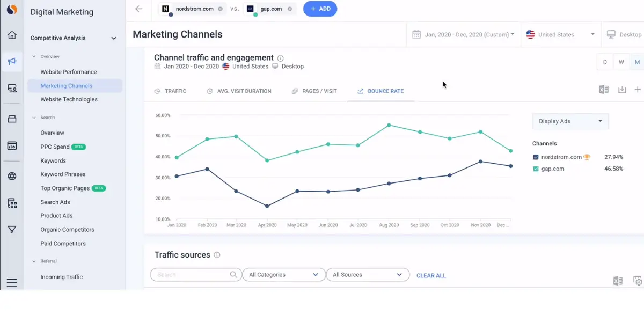The image size is (644, 322).
Task: Open the Display Ads channel dropdown
Action: pos(570,121)
